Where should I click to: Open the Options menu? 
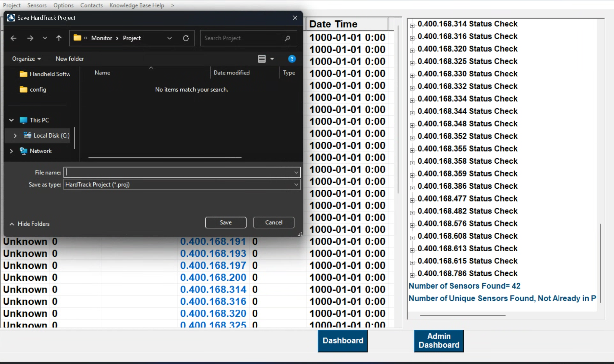tap(63, 5)
